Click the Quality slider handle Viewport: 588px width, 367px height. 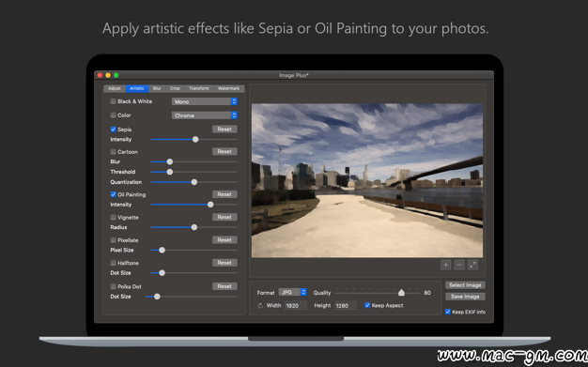tap(402, 293)
